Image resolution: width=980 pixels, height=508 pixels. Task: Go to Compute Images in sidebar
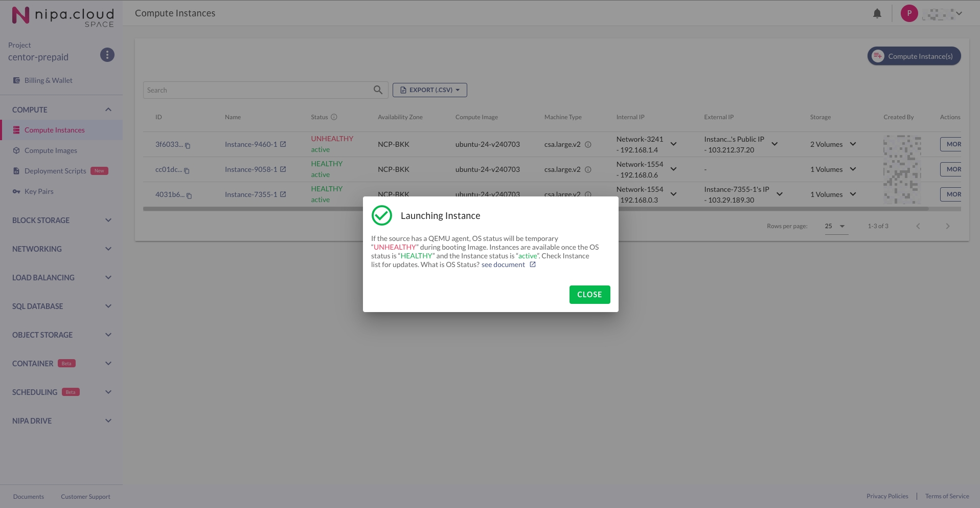[51, 150]
